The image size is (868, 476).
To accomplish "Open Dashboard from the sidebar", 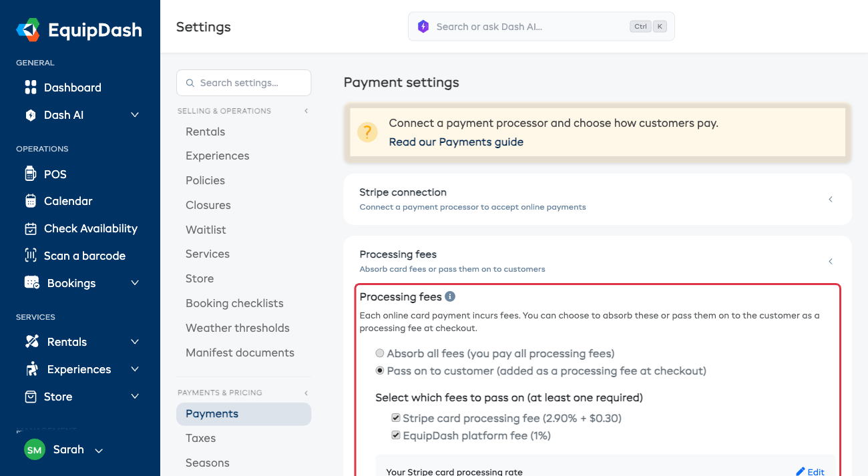I will click(72, 87).
